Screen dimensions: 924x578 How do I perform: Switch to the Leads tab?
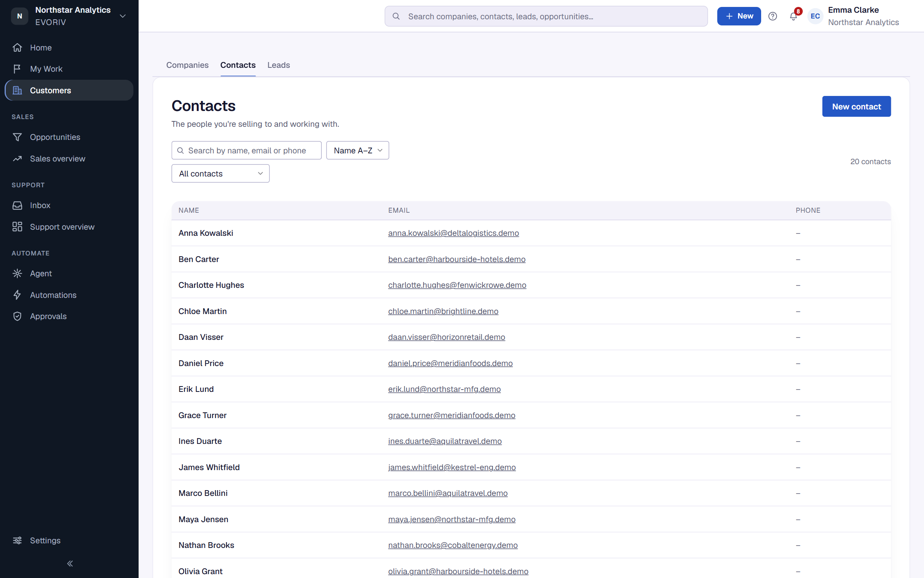point(279,65)
